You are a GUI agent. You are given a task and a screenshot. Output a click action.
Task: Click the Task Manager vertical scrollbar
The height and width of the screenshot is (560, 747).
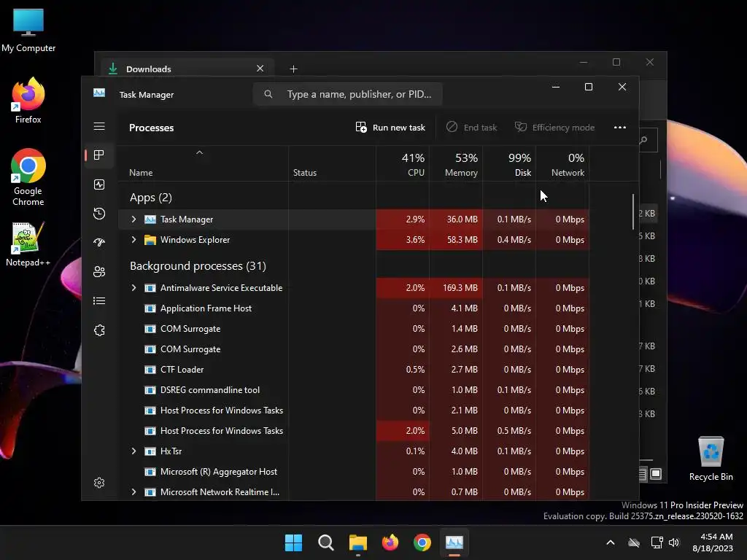633,211
